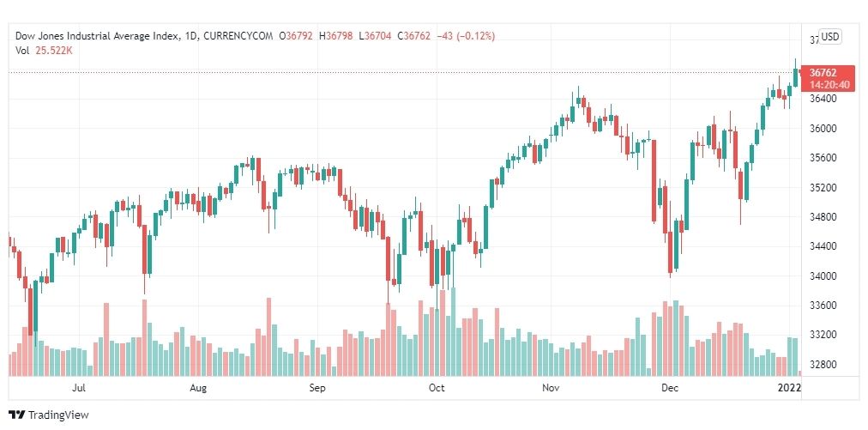Click the TradingView brand text
Image resolution: width=868 pixels, height=430 pixels.
(58, 415)
